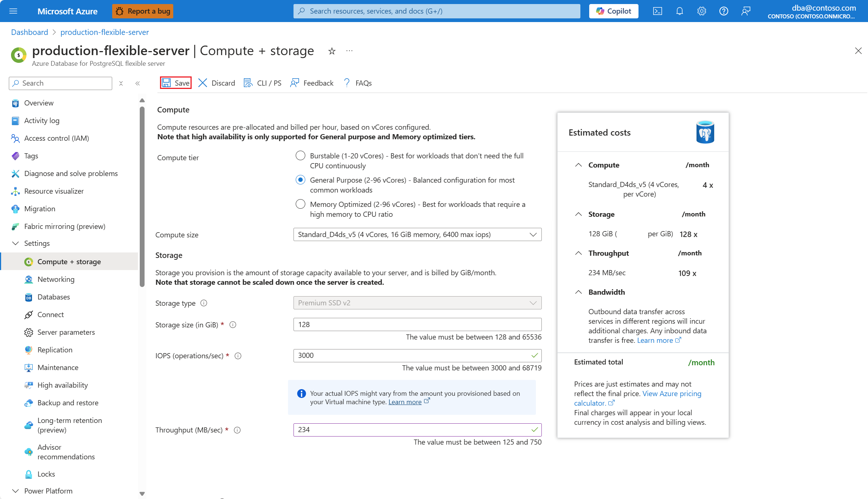This screenshot has width=868, height=499.
Task: Open the Compute size dropdown
Action: coord(417,234)
